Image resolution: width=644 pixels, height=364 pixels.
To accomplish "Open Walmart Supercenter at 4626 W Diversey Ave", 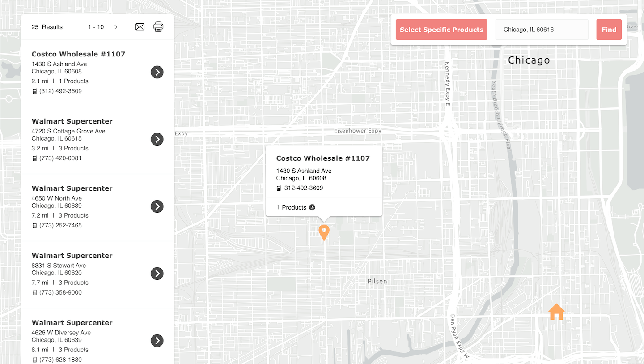I will (x=72, y=323).
